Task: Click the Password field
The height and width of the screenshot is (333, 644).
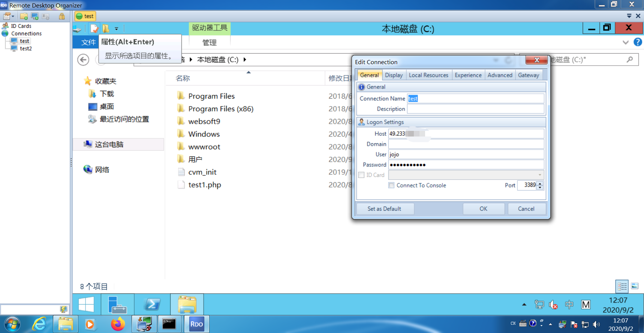Action: (466, 165)
